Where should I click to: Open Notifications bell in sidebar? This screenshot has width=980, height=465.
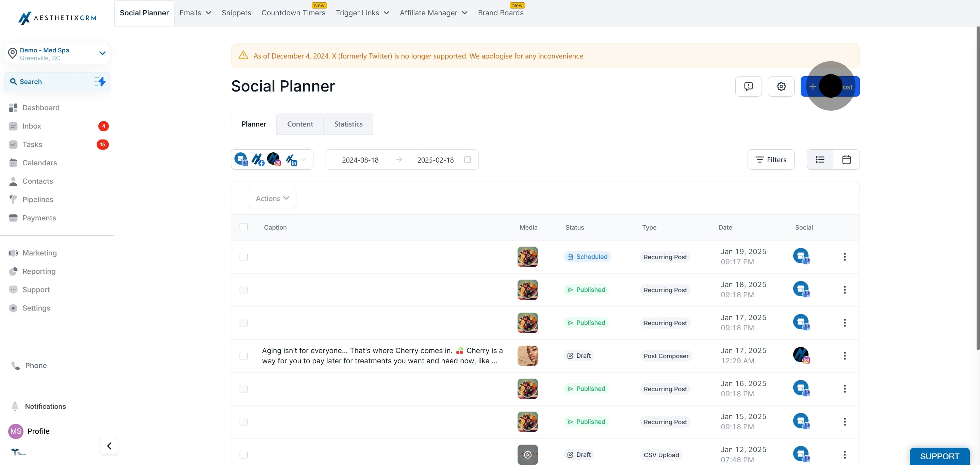(15, 406)
